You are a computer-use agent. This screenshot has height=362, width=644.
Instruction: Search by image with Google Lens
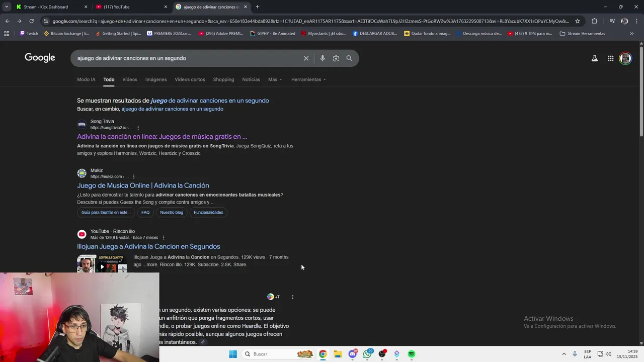(336, 58)
